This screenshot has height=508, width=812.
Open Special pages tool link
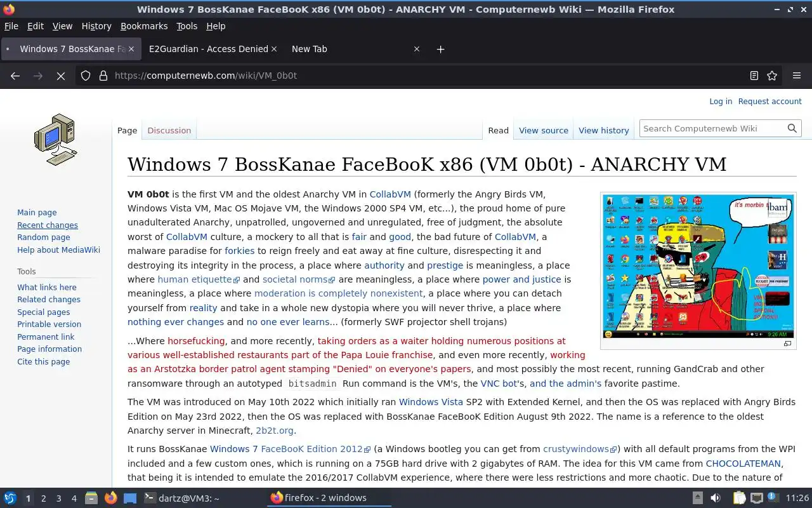[44, 312]
